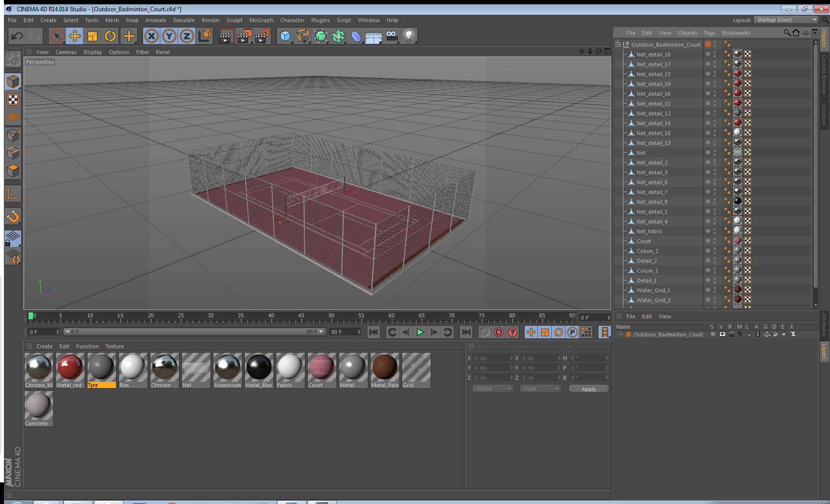
Task: Toggle visibility dots for Net_detail_17
Action: [x=714, y=64]
